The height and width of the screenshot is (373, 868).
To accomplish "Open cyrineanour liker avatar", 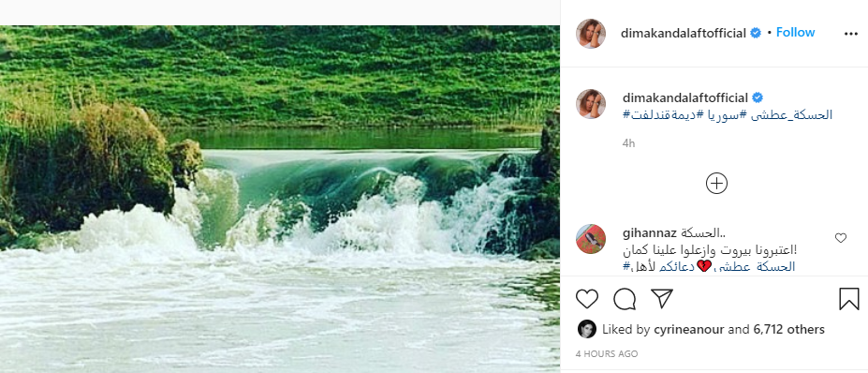I will 587,329.
